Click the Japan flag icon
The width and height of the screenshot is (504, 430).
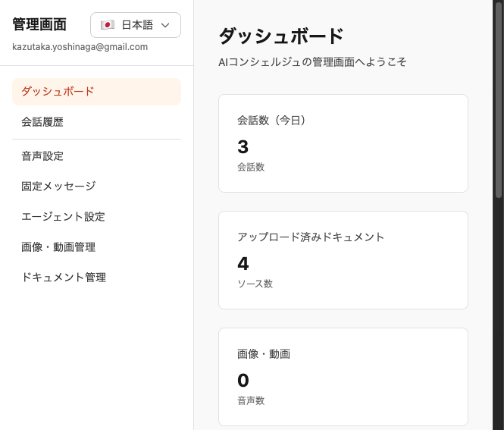click(108, 25)
